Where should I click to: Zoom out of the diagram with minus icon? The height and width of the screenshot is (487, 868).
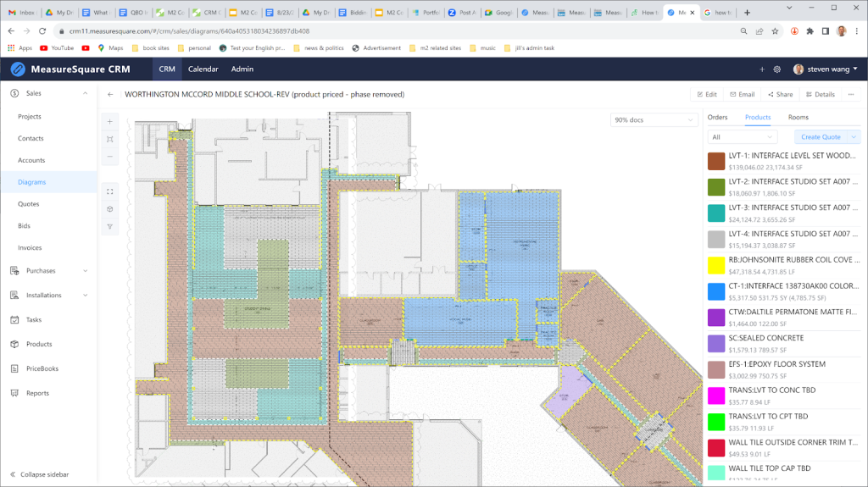(110, 157)
